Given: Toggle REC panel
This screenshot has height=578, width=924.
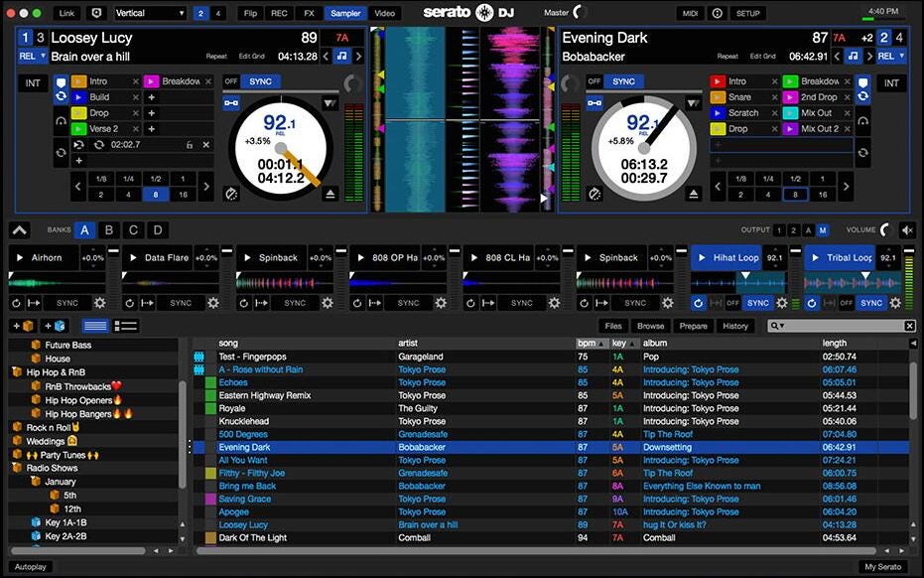Looking at the screenshot, I should pyautogui.click(x=279, y=13).
